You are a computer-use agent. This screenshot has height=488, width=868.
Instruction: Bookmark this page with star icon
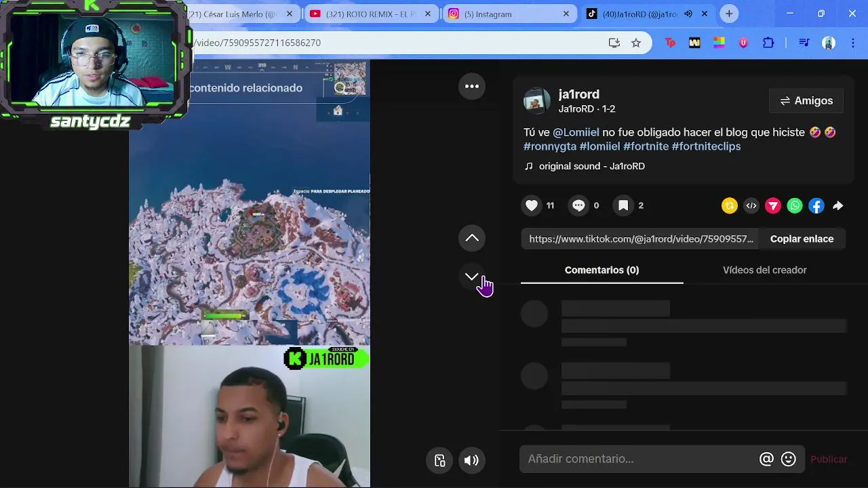tap(636, 43)
